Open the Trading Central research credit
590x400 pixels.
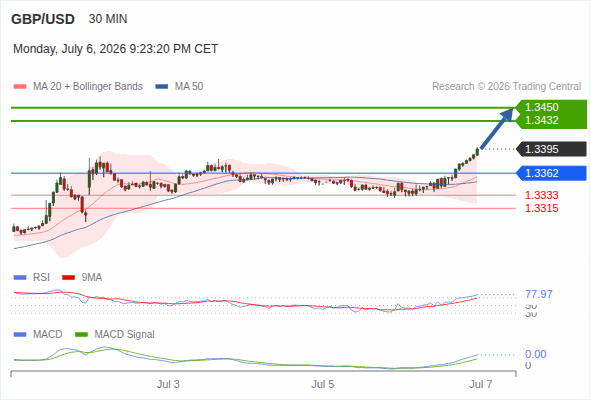506,87
